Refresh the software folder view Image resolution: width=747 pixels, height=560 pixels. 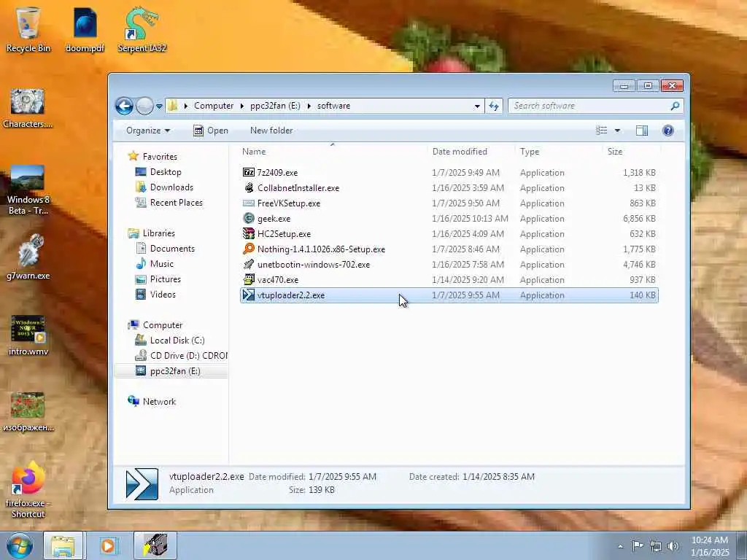[494, 106]
